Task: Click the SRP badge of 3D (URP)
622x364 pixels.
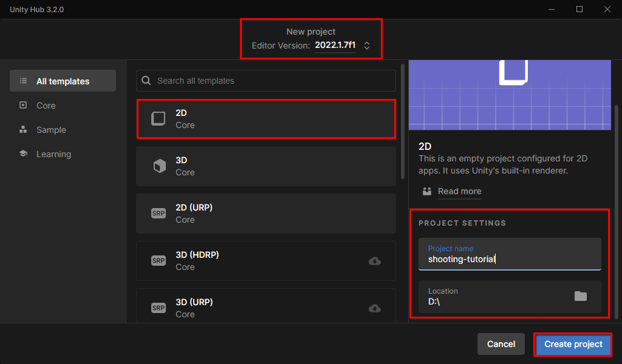Action: 159,308
